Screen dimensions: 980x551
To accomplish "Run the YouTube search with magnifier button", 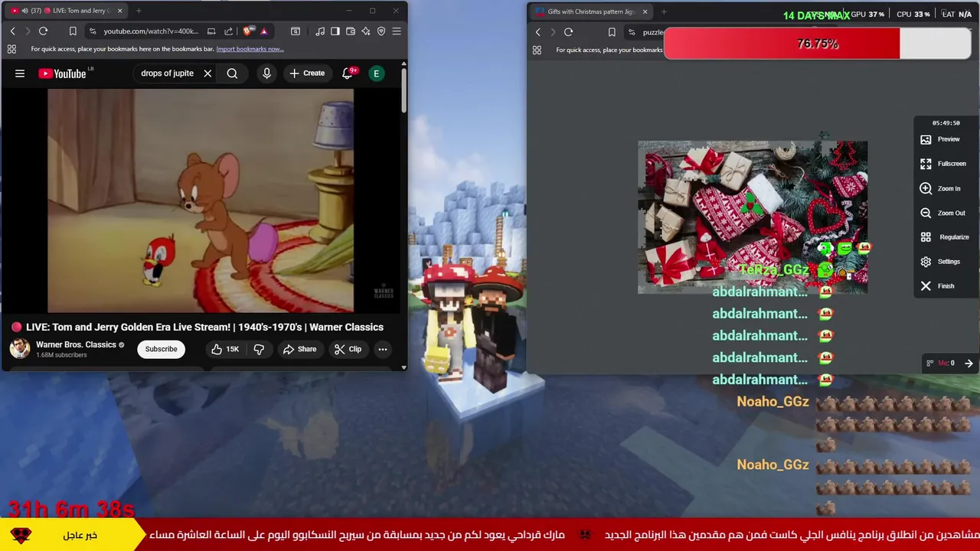I will (232, 73).
